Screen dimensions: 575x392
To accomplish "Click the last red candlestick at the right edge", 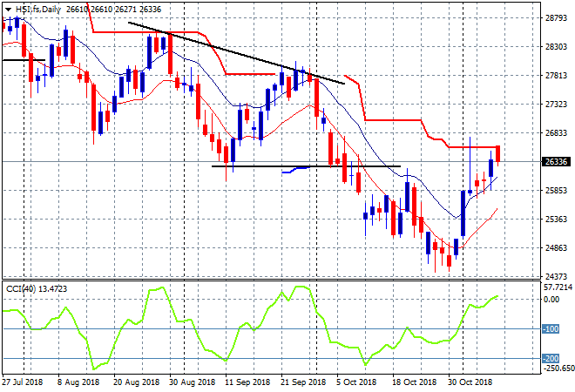I will pyautogui.click(x=498, y=154).
